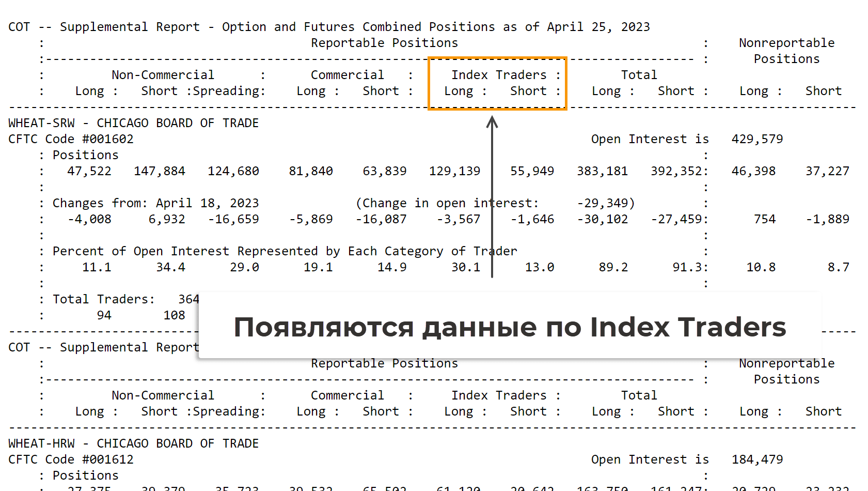Click CFTC Code #001602
The image size is (868, 491).
coord(71,139)
